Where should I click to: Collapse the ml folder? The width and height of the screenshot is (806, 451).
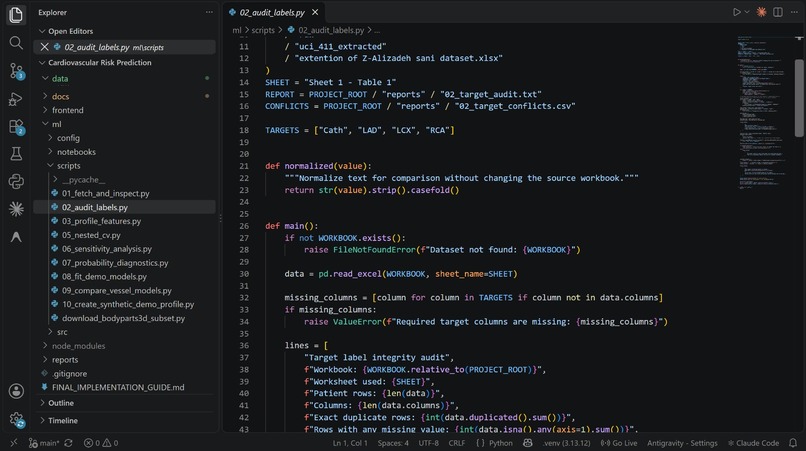pyautogui.click(x=45, y=124)
